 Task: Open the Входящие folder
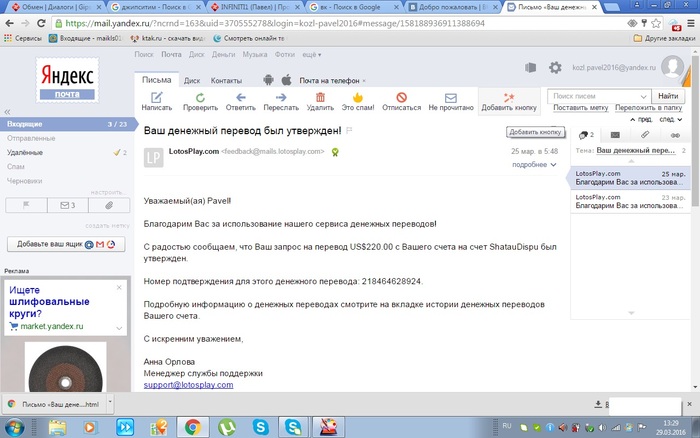[67, 124]
